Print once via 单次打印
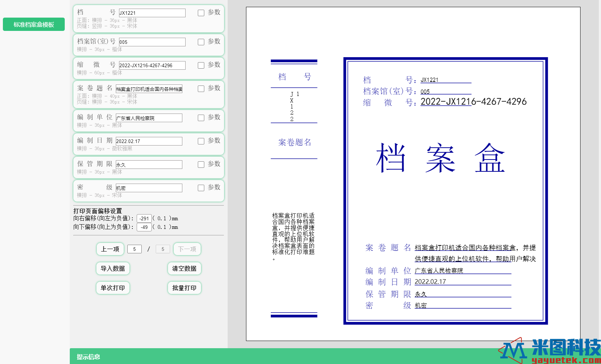This screenshot has height=364, width=601. click(113, 288)
